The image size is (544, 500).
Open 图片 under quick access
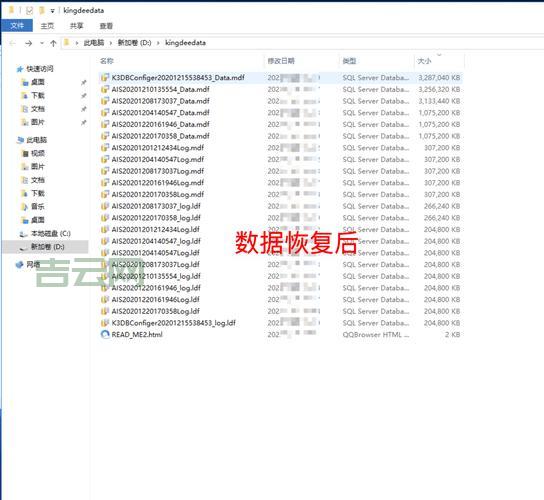click(x=38, y=122)
